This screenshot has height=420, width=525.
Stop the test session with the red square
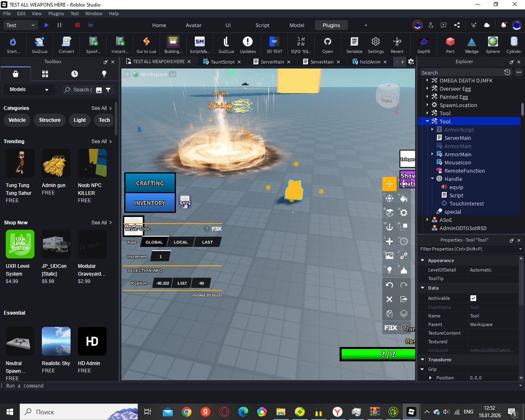point(77,25)
